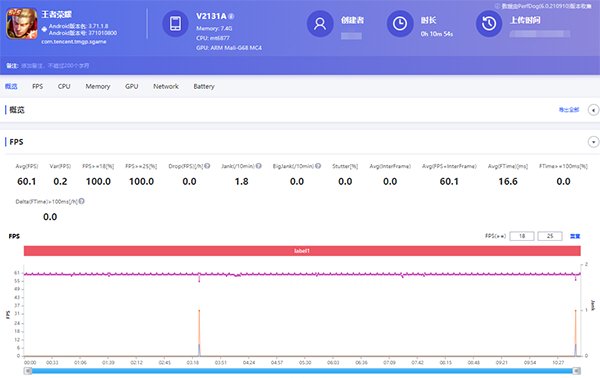The width and height of the screenshot is (600, 378).
Task: Switch to the CPU tab
Action: click(64, 86)
